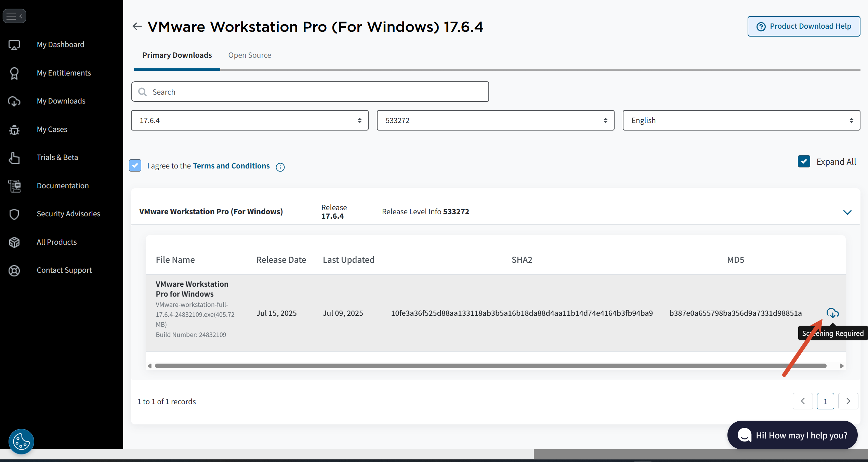The image size is (868, 462).
Task: Collapse the VMware Workstation Pro section chevron
Action: point(847,212)
